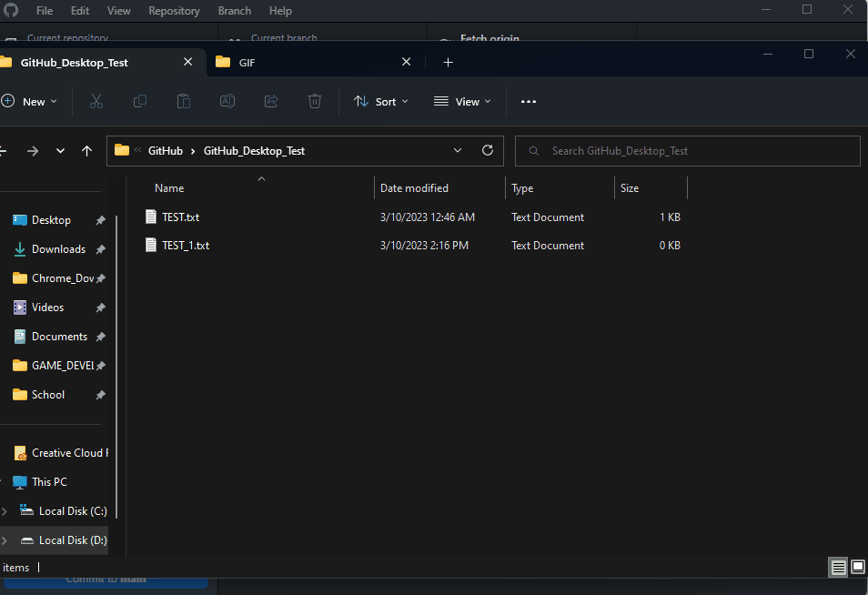The height and width of the screenshot is (595, 868).
Task: Open Branch menu in GitHub Desktop
Action: [x=234, y=11]
